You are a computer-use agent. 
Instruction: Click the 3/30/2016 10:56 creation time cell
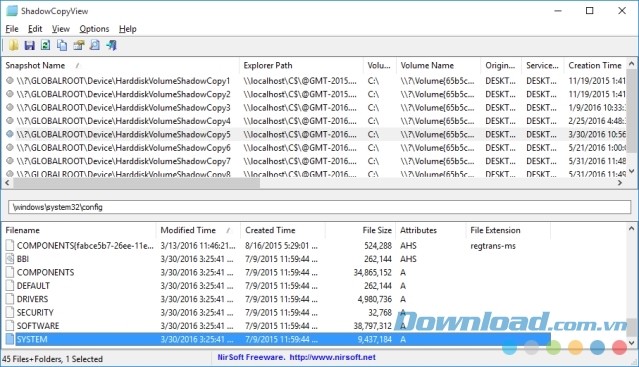click(x=597, y=134)
